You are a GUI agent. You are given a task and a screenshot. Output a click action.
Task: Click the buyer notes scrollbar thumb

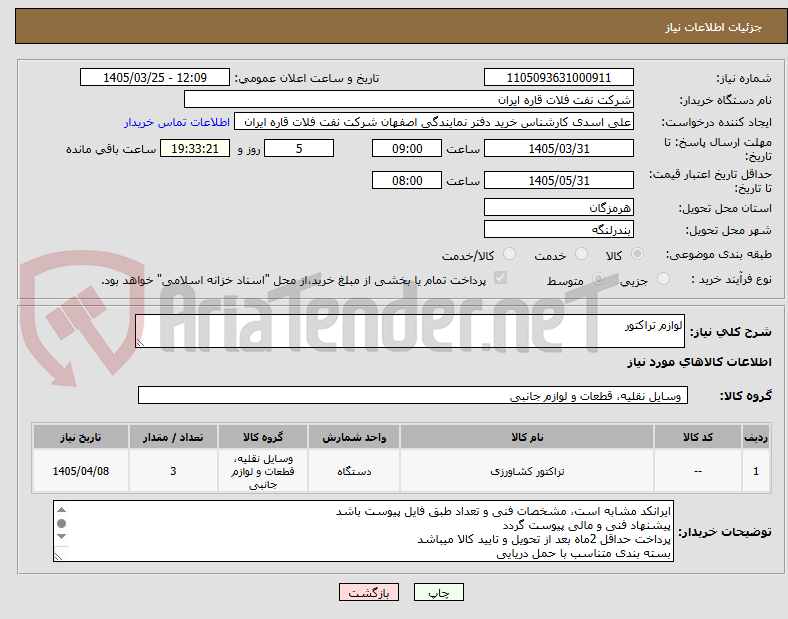[x=61, y=524]
